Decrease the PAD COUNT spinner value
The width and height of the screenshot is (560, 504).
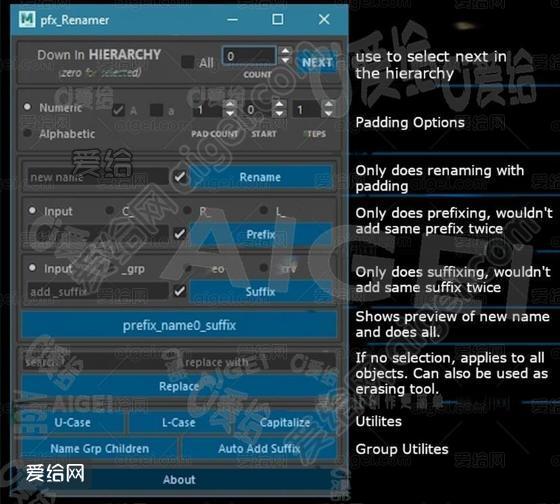click(x=230, y=114)
